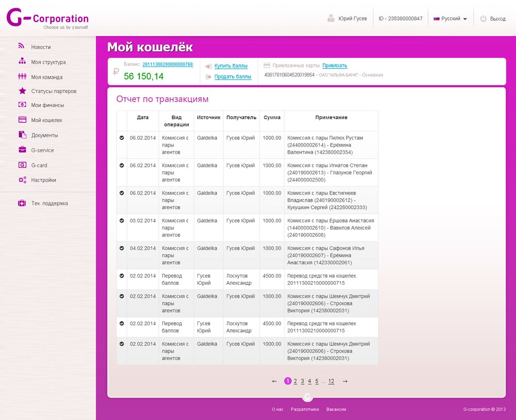Open the Настройки gears icon
The width and height of the screenshot is (516, 420).
click(22, 180)
